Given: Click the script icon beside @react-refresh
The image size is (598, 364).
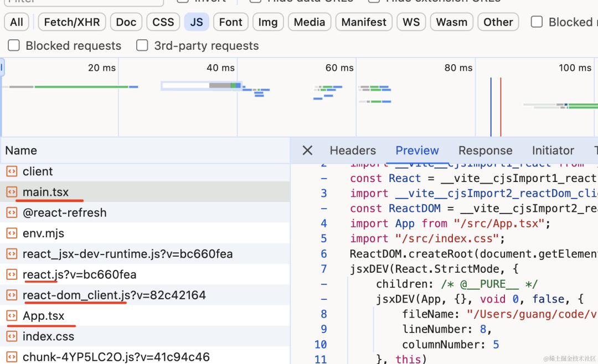Looking at the screenshot, I should tap(12, 212).
